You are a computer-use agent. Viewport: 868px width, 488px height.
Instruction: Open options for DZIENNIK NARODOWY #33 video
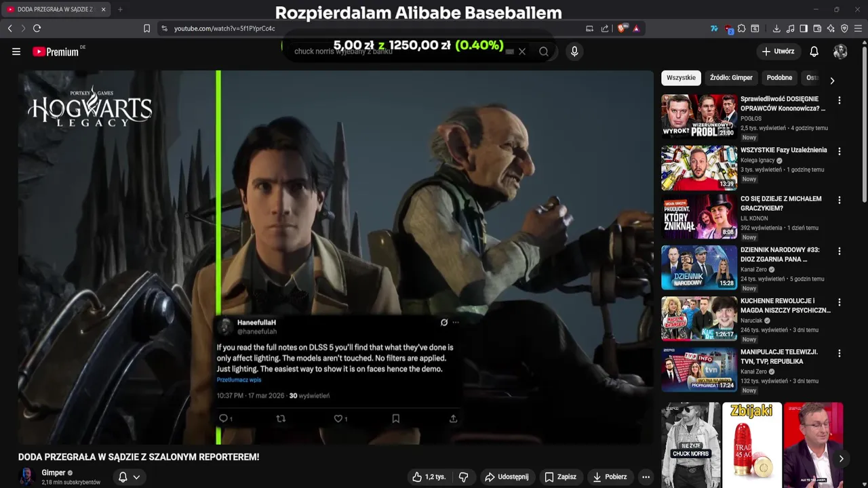coord(840,251)
